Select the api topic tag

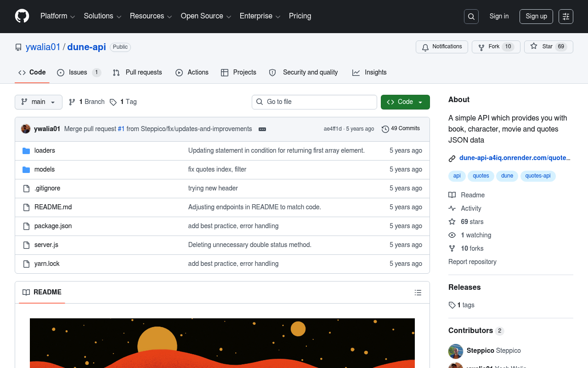point(457,176)
